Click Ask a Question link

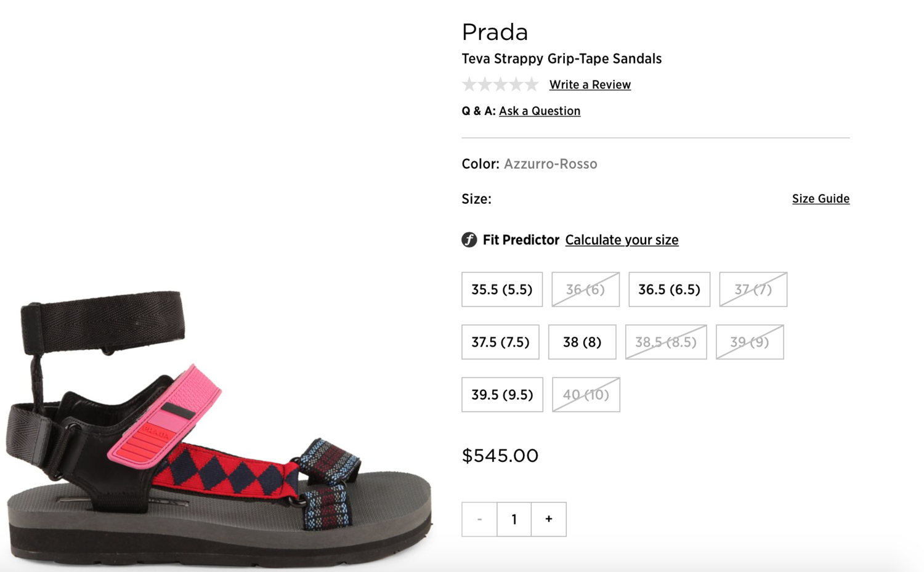click(x=540, y=111)
